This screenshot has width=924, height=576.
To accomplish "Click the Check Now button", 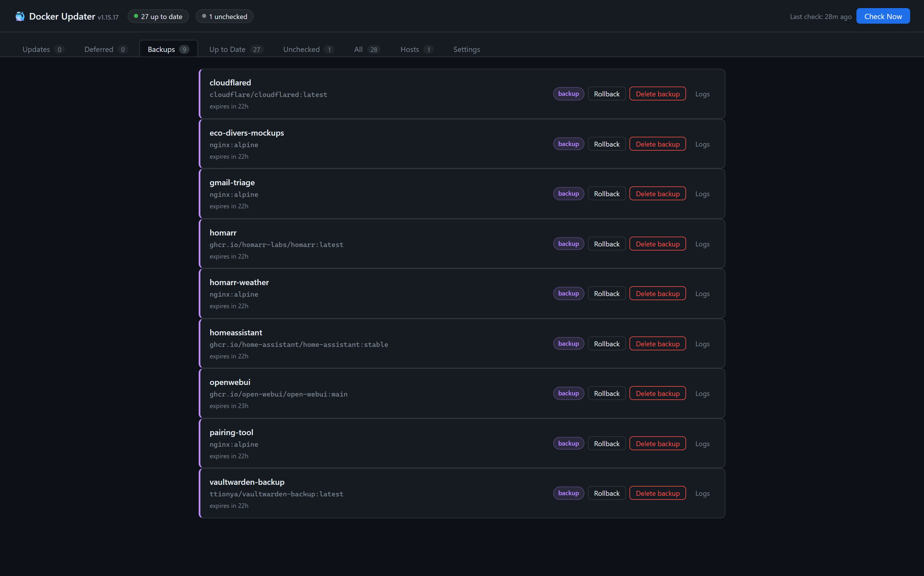I will (x=883, y=16).
